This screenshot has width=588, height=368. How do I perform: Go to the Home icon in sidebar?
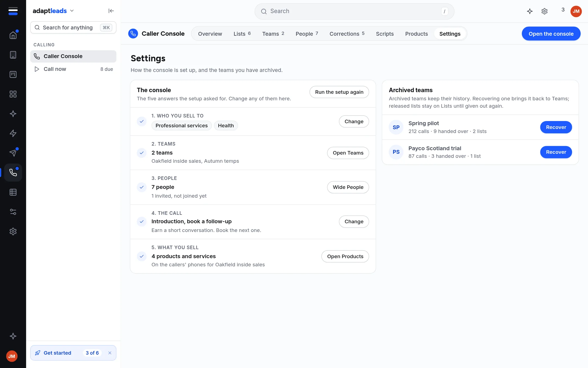[x=13, y=35]
